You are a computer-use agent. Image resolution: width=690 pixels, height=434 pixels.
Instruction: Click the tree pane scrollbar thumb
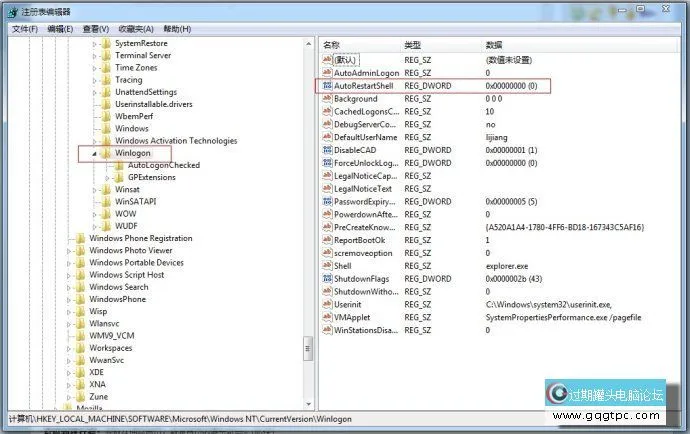pos(308,349)
